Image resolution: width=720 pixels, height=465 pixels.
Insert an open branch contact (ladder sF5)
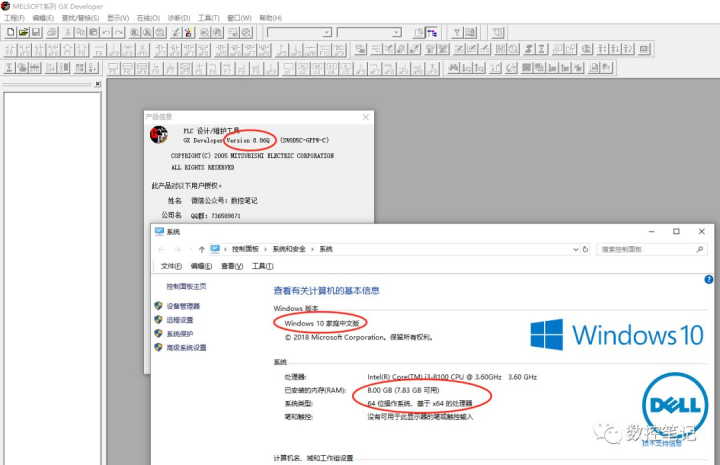point(25,50)
